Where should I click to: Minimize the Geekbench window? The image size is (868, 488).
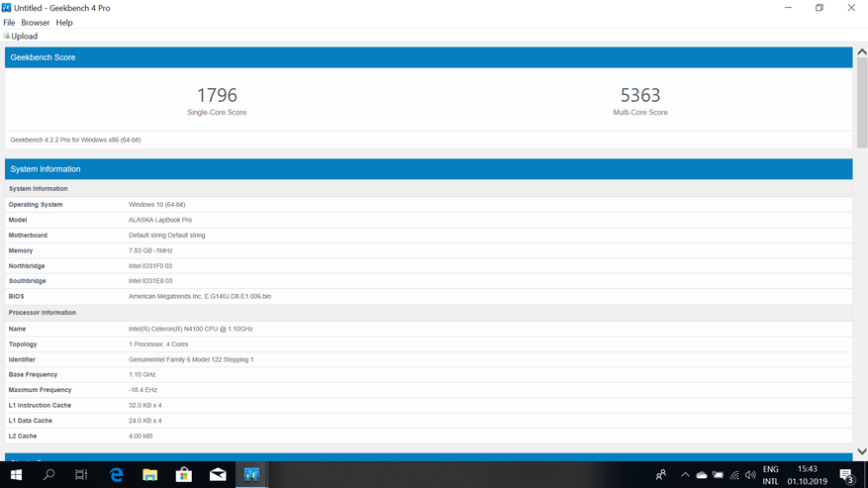point(788,8)
